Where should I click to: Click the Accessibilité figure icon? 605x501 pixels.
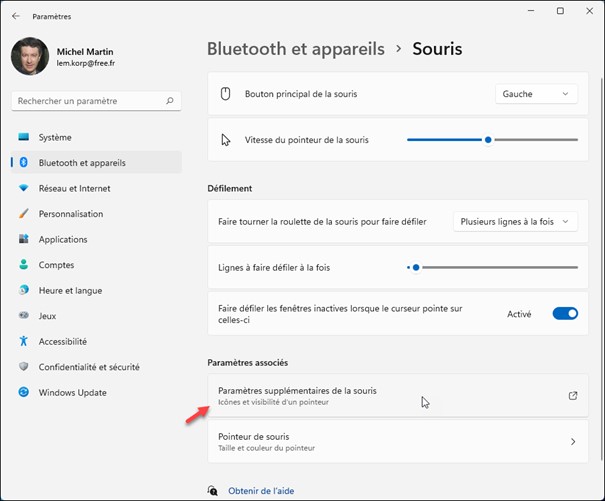pyautogui.click(x=23, y=341)
